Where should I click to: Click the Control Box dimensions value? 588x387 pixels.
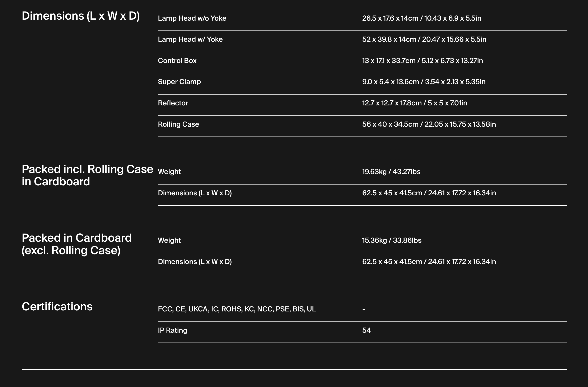coord(423,61)
